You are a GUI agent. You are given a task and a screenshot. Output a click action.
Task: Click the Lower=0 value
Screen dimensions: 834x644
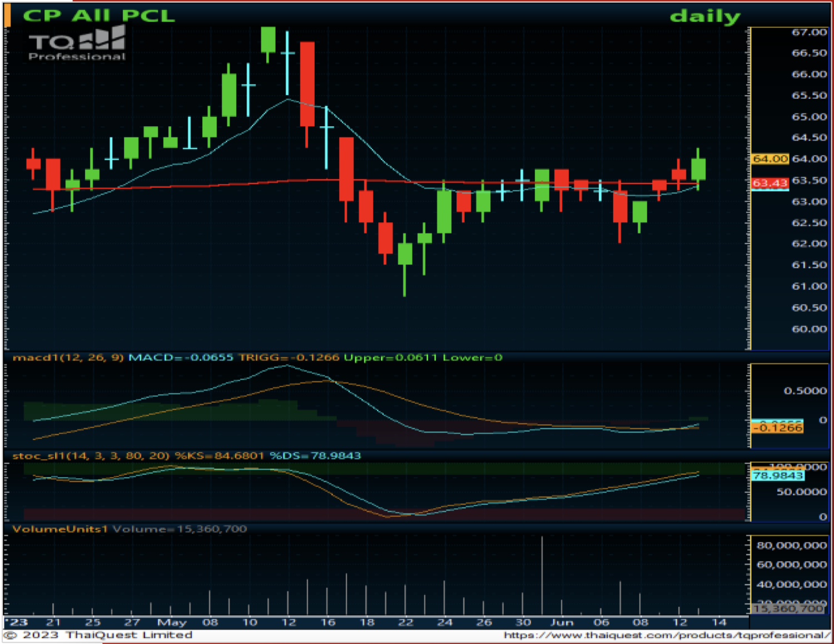pos(473,358)
